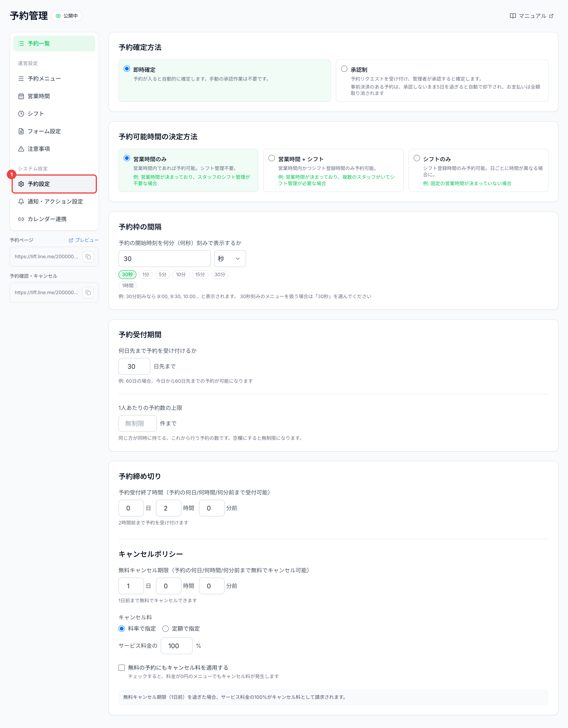This screenshot has width=568, height=728.
Task: Click the サービス料金の percentage field
Action: (177, 646)
